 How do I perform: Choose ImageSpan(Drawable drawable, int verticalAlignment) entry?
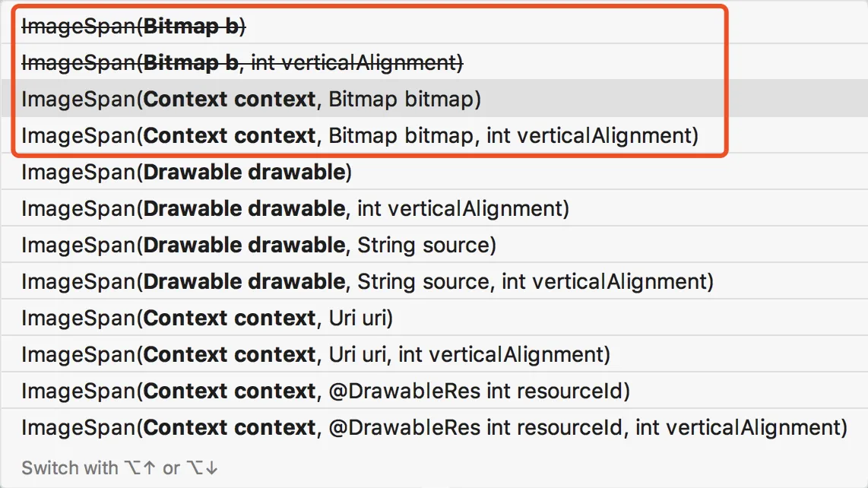(x=295, y=209)
